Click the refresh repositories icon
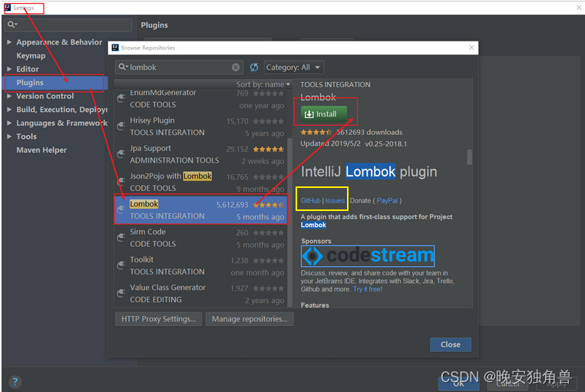 (254, 68)
